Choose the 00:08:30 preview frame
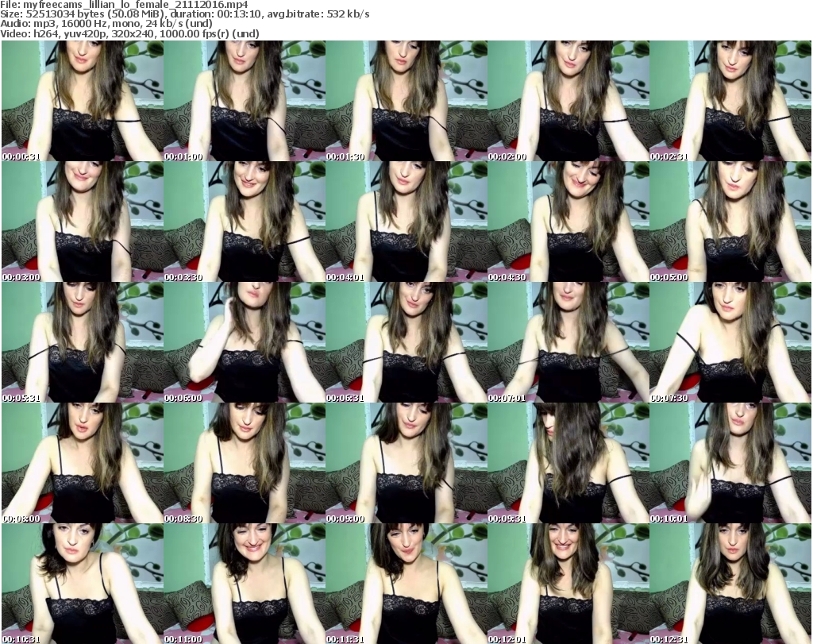This screenshot has height=644, width=813. 245,463
